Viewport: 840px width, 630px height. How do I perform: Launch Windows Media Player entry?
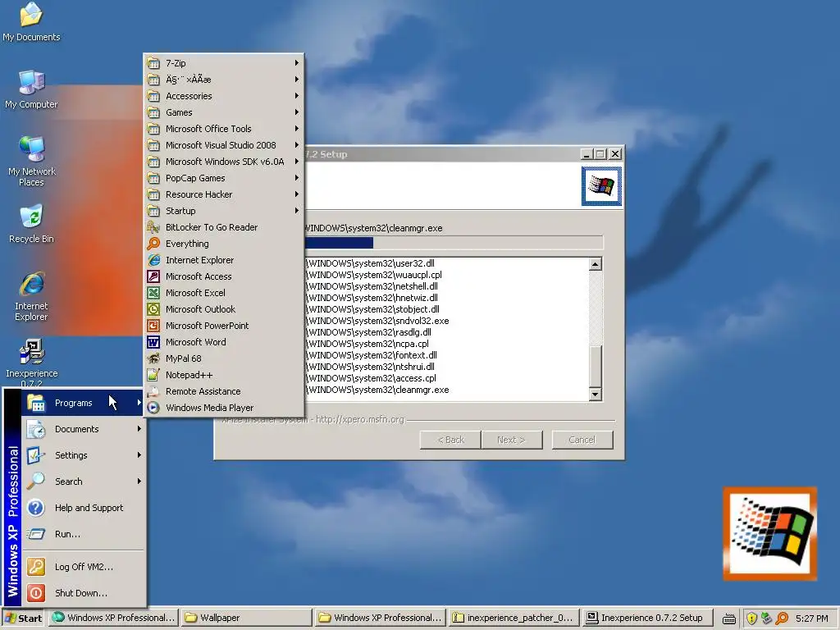click(x=224, y=408)
